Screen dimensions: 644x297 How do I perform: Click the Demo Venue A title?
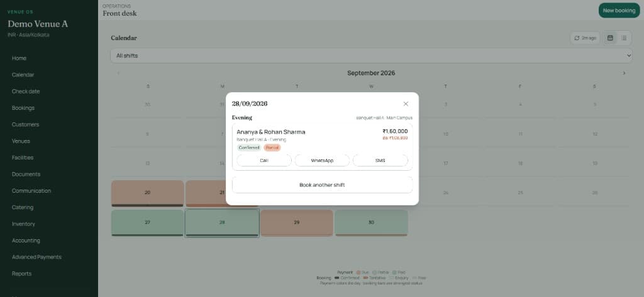[38, 24]
